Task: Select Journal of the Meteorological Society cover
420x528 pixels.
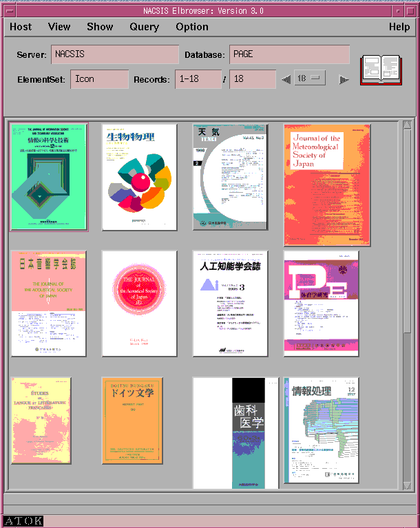Action: point(327,185)
